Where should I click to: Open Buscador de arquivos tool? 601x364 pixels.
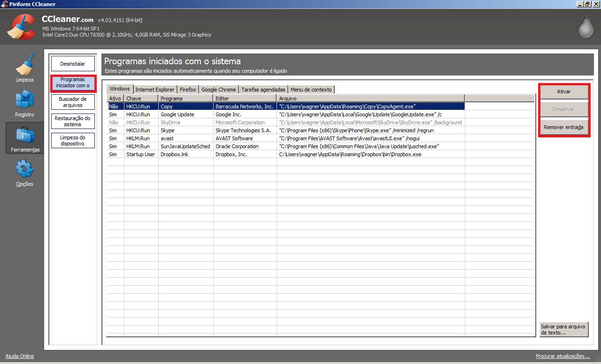73,102
